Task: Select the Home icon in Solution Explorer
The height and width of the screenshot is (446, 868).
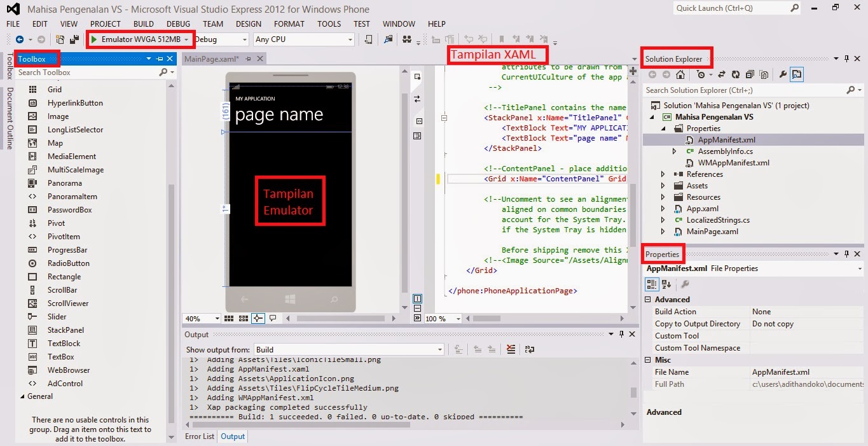Action: pyautogui.click(x=680, y=74)
